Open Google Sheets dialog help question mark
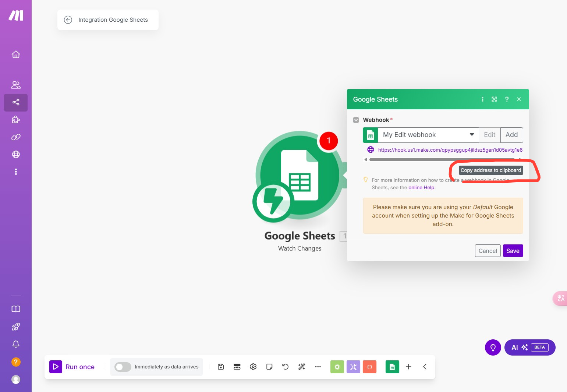This screenshot has height=392, width=567. pyautogui.click(x=507, y=99)
